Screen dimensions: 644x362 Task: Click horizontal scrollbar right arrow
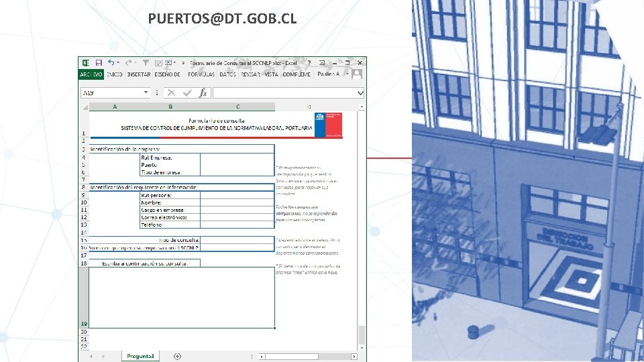(x=354, y=356)
